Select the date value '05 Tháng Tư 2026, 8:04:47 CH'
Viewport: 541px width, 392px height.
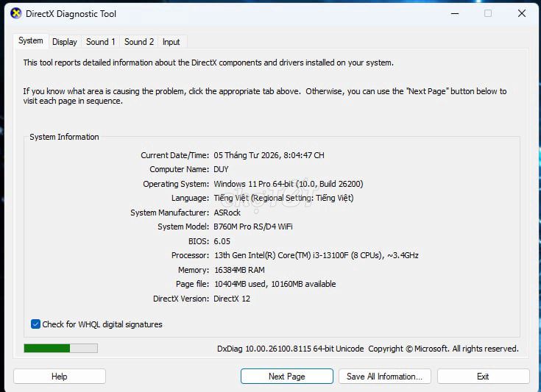point(269,155)
